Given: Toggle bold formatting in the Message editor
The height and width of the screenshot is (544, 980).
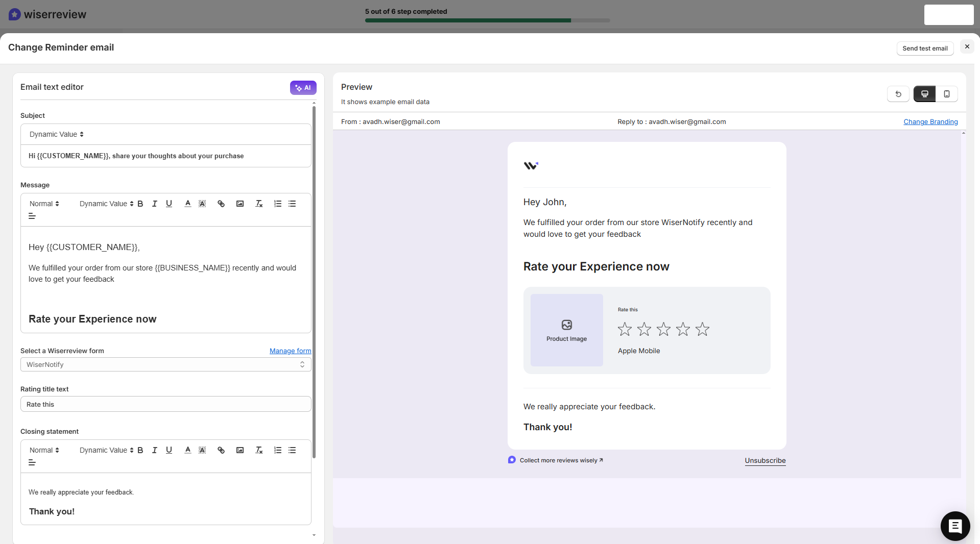Looking at the screenshot, I should pos(140,204).
